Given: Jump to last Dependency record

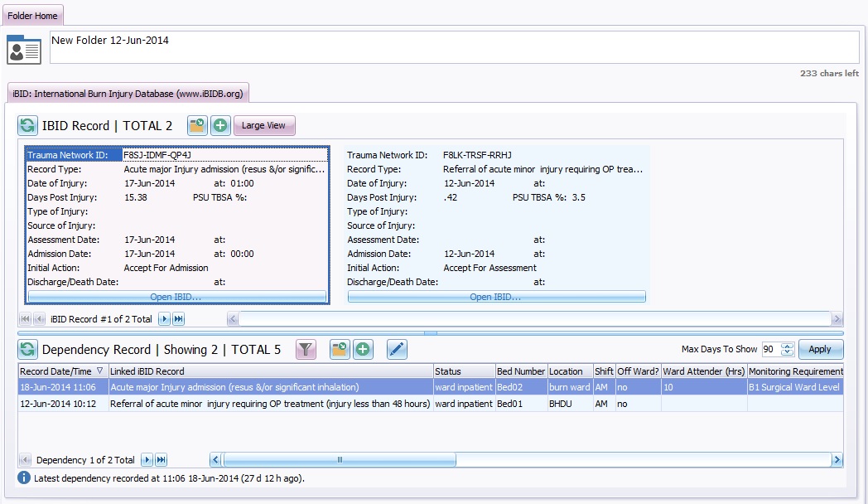Looking at the screenshot, I should click(161, 460).
